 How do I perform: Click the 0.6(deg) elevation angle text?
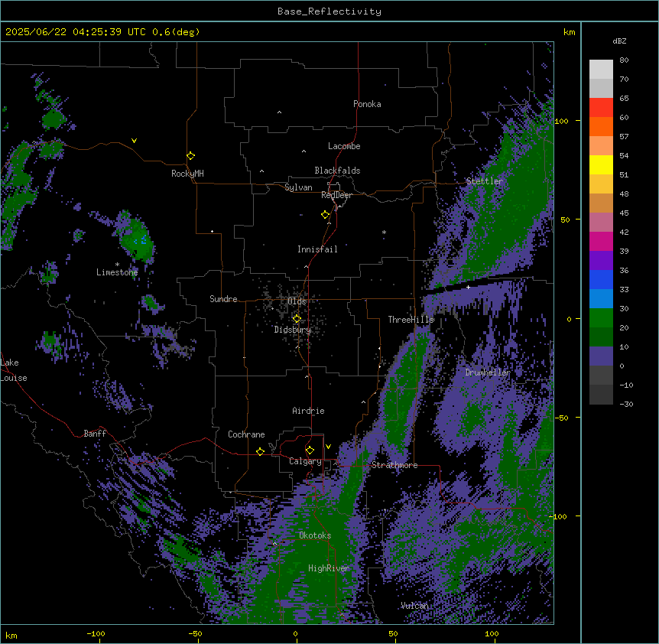tap(176, 32)
